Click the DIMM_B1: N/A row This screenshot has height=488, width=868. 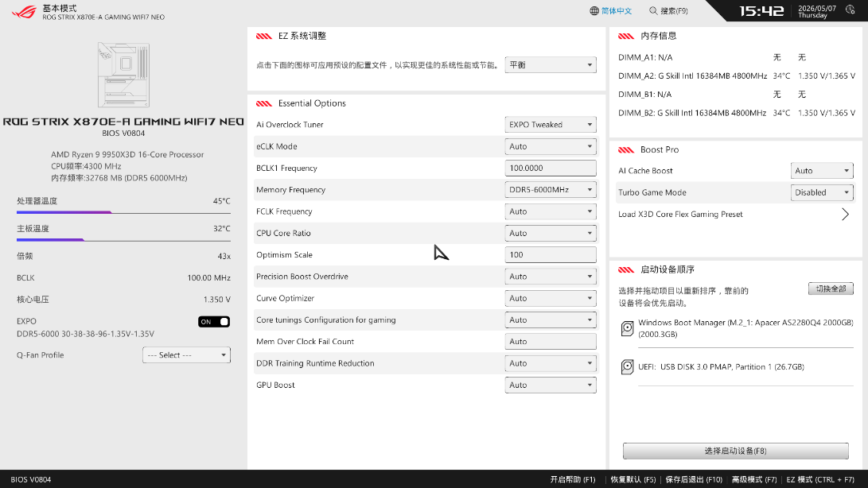pyautogui.click(x=712, y=95)
